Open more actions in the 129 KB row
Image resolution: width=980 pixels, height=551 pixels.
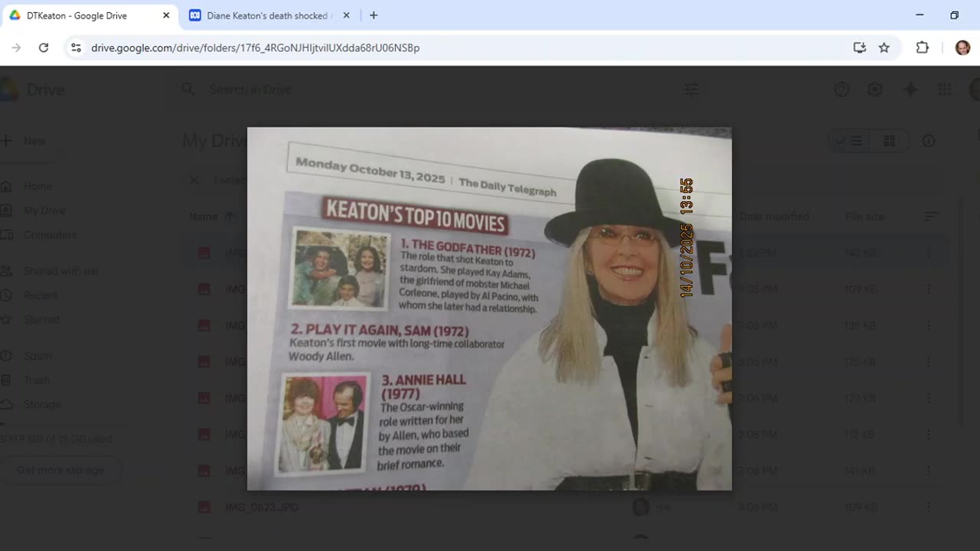coord(929,398)
